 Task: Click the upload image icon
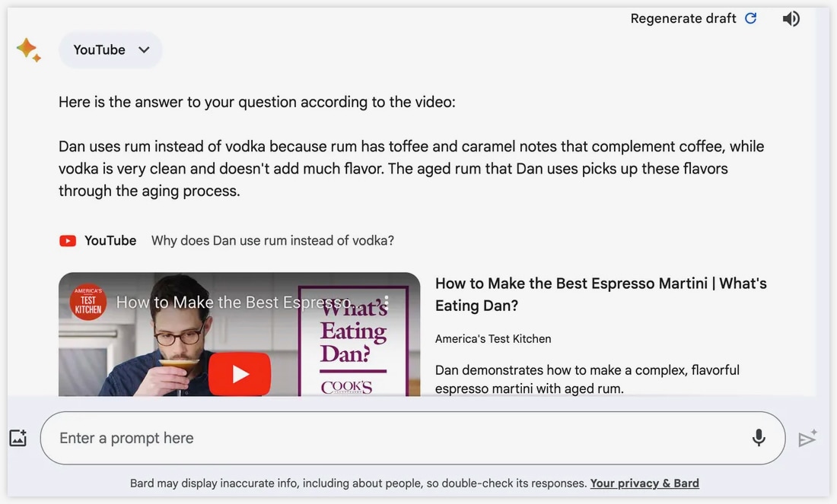click(18, 438)
